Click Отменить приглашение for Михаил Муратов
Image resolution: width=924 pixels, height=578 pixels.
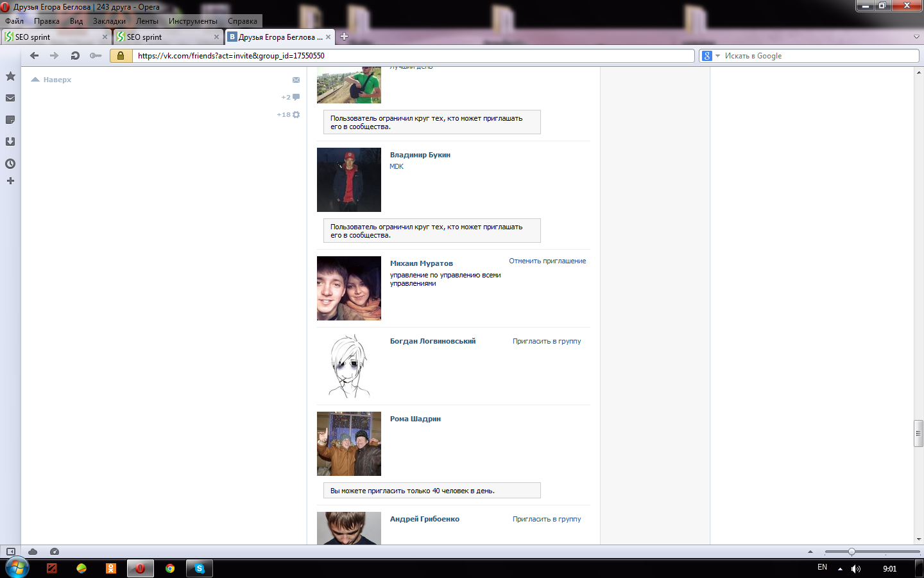547,261
